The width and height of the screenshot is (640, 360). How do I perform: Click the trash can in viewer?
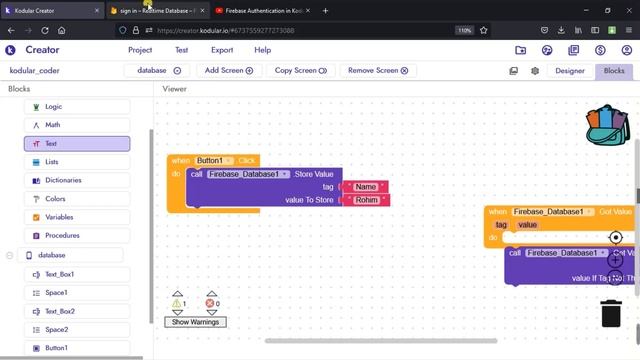point(611,313)
